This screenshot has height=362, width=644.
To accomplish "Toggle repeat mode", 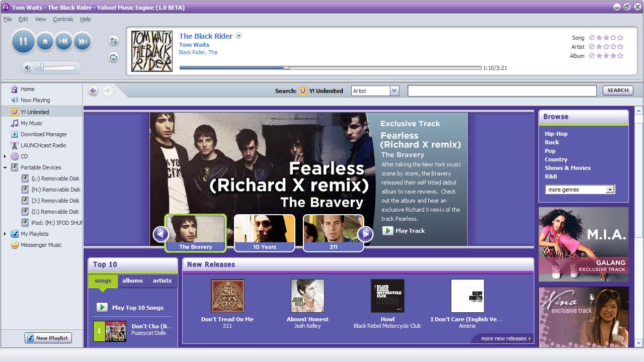I will pyautogui.click(x=114, y=57).
